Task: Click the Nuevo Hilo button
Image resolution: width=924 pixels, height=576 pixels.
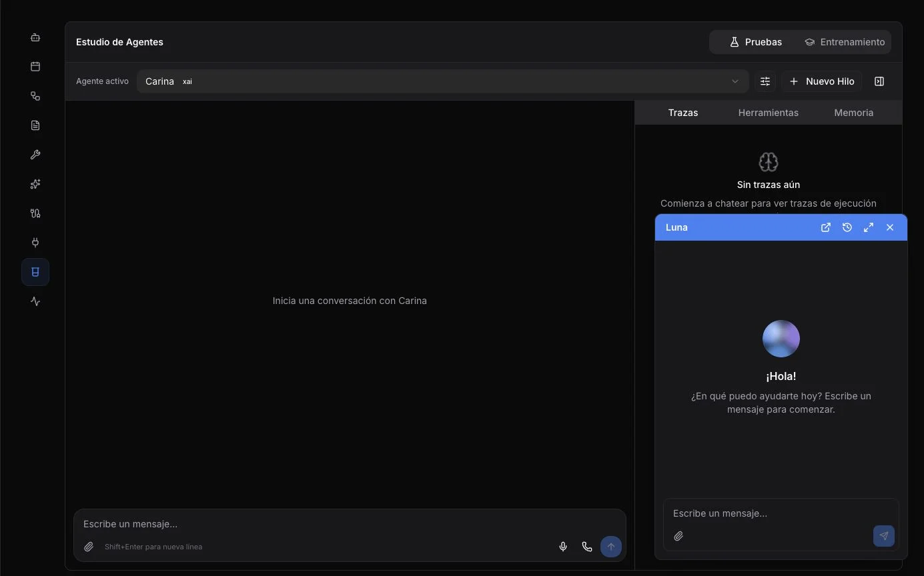Action: (822, 81)
